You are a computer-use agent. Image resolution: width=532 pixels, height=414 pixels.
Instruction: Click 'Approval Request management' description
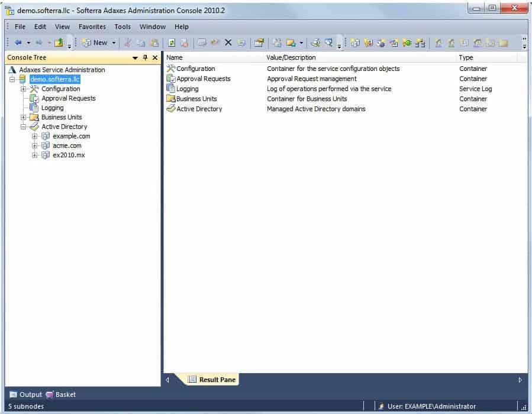click(311, 79)
